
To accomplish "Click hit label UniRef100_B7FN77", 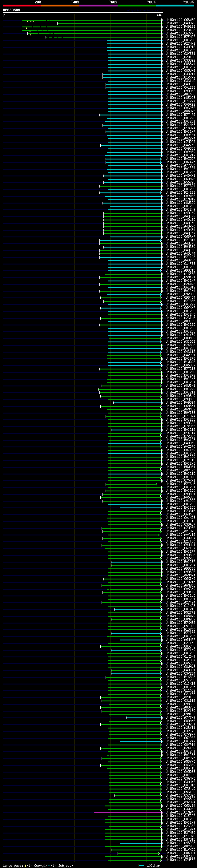I will [x=180, y=37].
